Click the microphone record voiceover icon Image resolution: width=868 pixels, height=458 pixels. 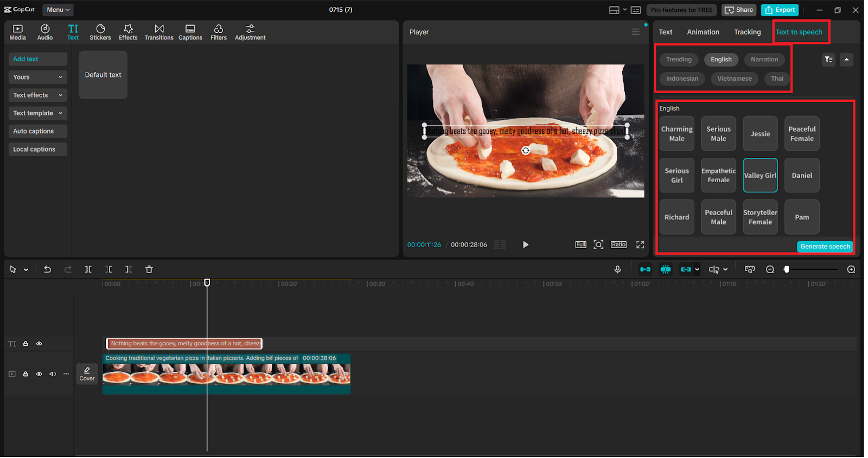(617, 269)
